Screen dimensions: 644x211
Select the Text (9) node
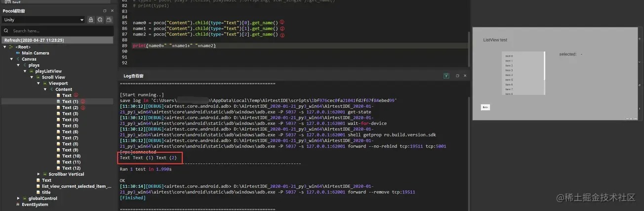click(70, 150)
